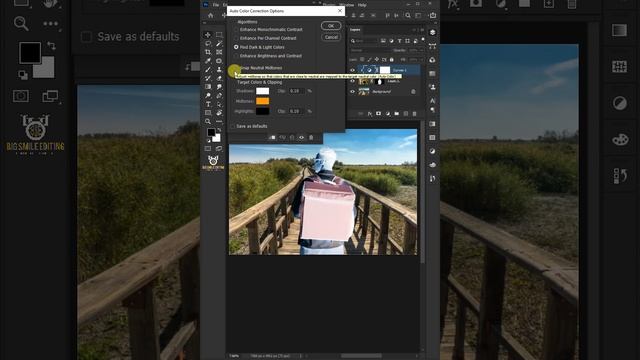The image size is (640, 360).
Task: Select the Crop tool
Action: point(208,52)
